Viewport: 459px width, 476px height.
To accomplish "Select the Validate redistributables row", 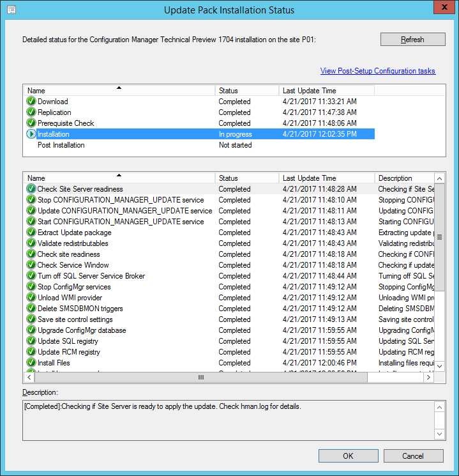I will 230,243.
